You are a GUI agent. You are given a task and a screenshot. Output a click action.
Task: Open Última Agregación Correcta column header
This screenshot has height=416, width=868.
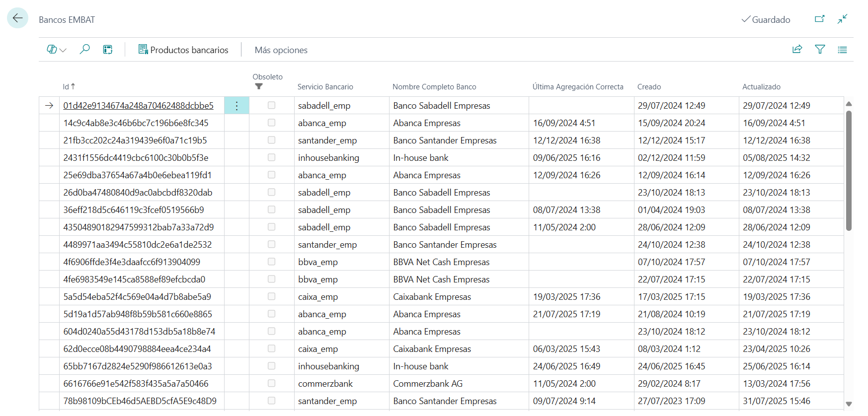(x=578, y=86)
